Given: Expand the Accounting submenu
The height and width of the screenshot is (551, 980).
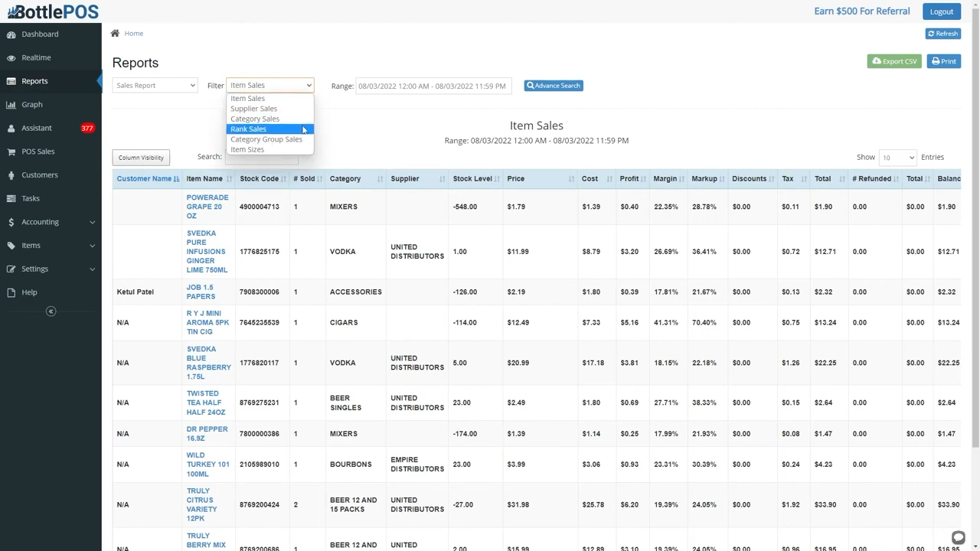Looking at the screenshot, I should (x=92, y=223).
